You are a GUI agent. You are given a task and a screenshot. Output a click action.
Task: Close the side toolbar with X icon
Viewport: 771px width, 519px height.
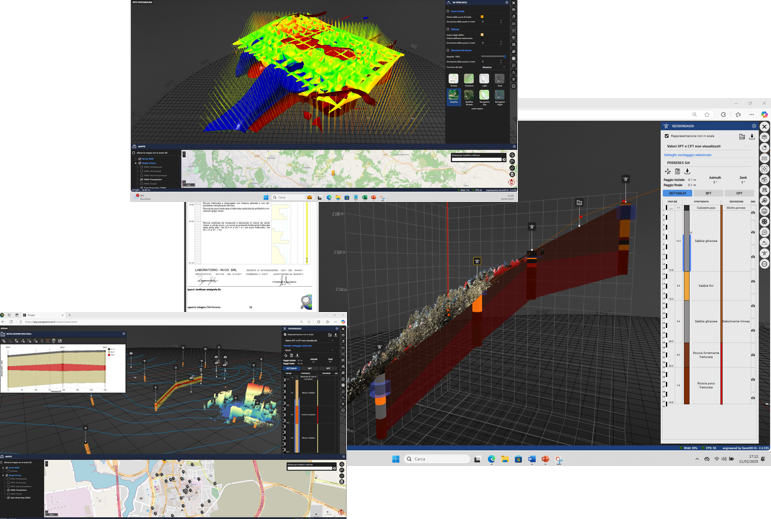(764, 127)
